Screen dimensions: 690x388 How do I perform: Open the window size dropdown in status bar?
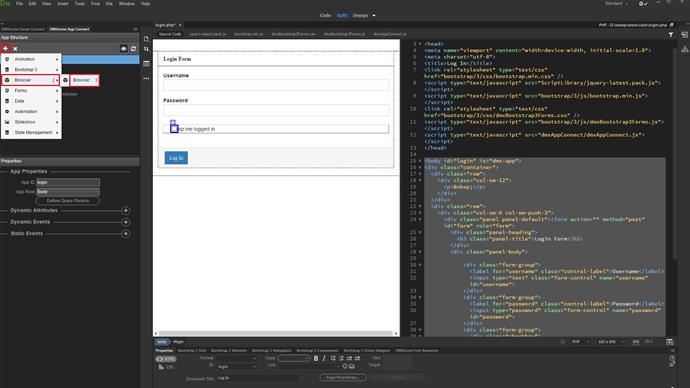tap(611, 342)
